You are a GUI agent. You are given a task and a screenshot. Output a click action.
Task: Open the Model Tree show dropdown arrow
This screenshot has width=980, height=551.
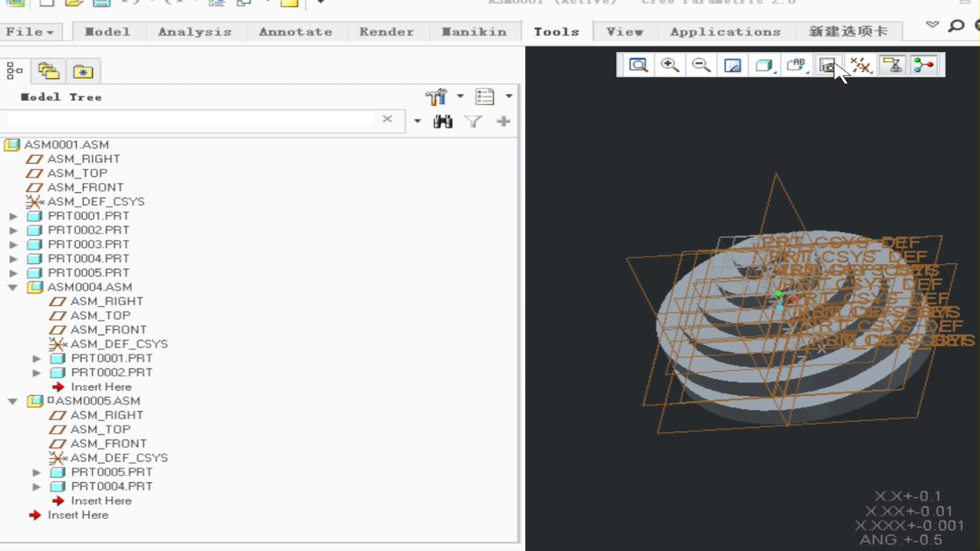(x=508, y=97)
